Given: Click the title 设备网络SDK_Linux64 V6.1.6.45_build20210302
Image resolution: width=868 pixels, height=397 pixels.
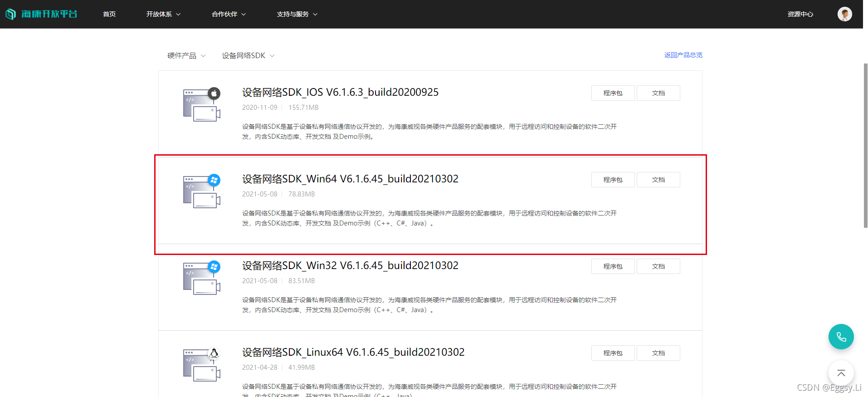Looking at the screenshot, I should pos(353,352).
